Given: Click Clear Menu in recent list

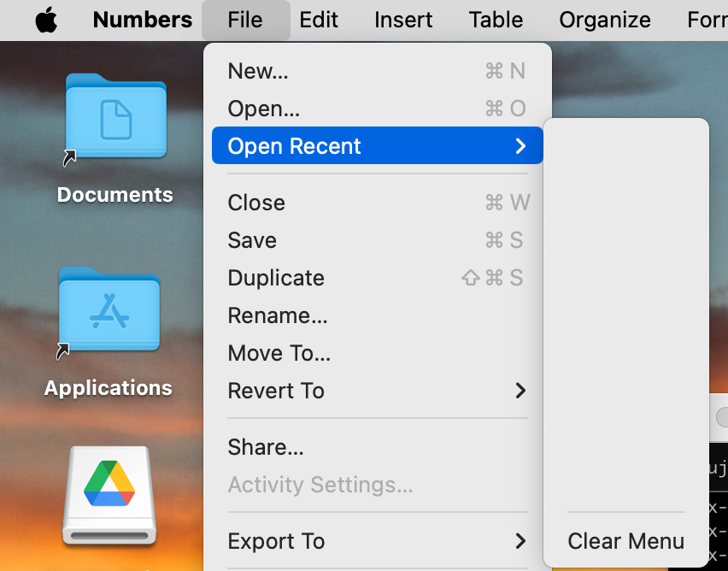Looking at the screenshot, I should point(625,541).
